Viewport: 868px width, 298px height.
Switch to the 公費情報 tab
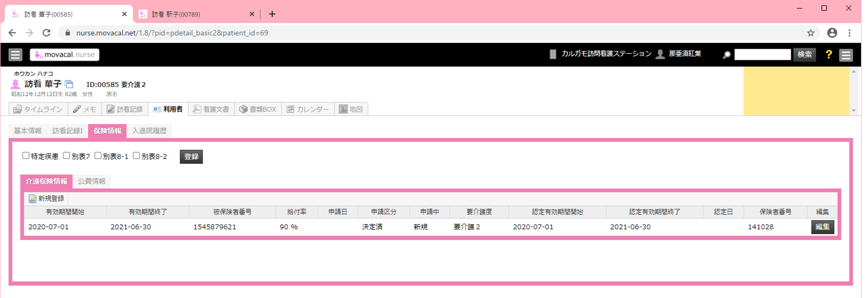[91, 181]
